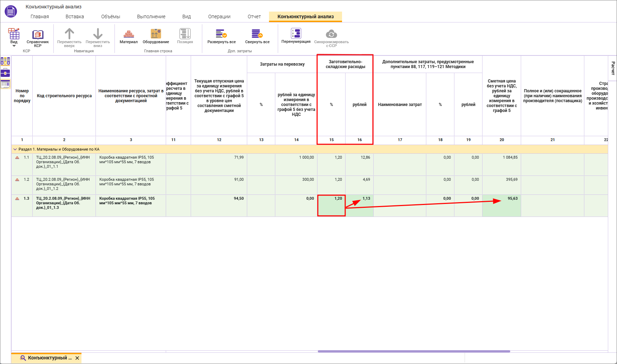617x364 pixels.
Task: Open the Отчет ribbon tab
Action: coord(254,16)
